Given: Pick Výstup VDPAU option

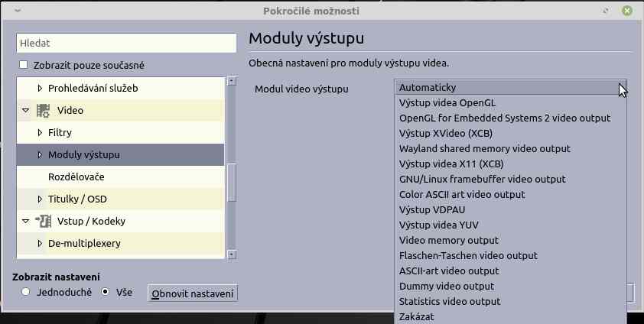Looking at the screenshot, I should coord(432,209).
